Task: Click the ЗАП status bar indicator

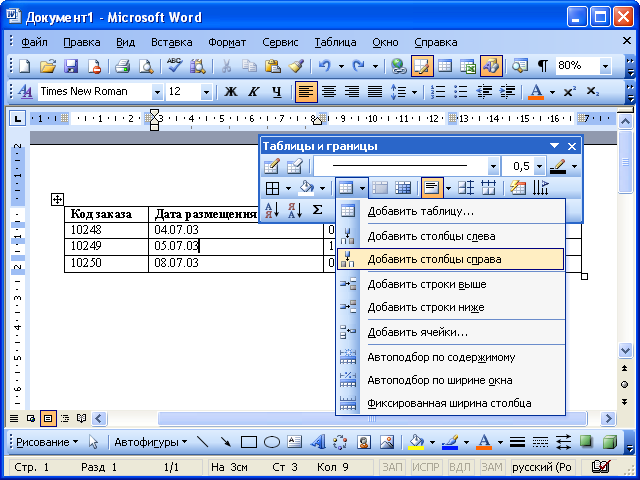Action: pos(392,467)
